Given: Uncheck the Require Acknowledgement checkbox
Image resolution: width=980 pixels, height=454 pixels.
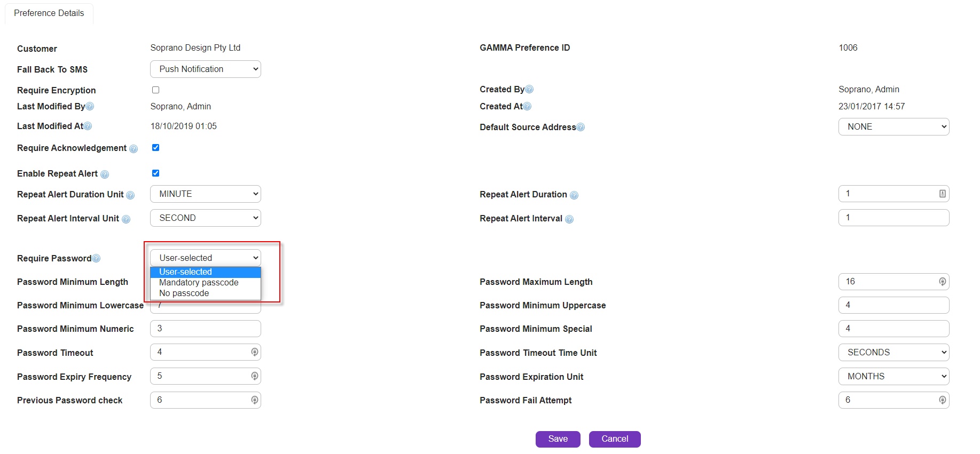Looking at the screenshot, I should pyautogui.click(x=155, y=148).
